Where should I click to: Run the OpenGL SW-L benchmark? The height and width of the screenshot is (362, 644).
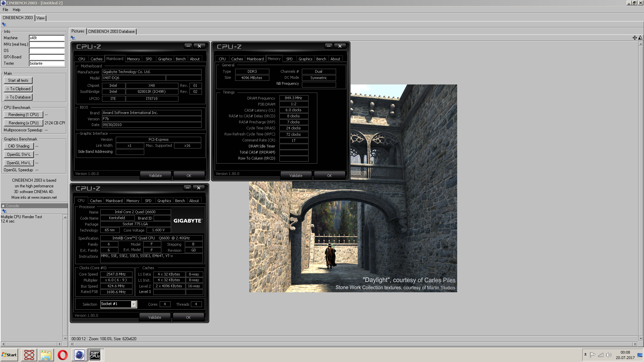pyautogui.click(x=19, y=155)
